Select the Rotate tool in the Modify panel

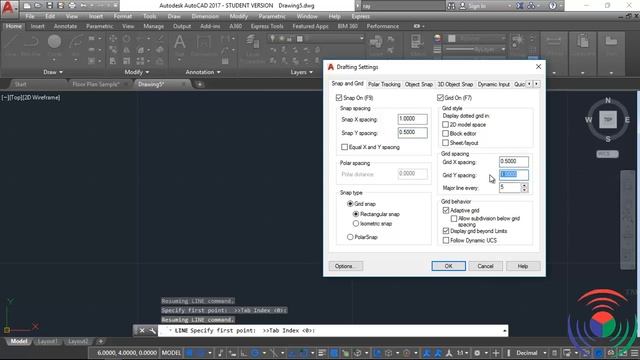127,39
